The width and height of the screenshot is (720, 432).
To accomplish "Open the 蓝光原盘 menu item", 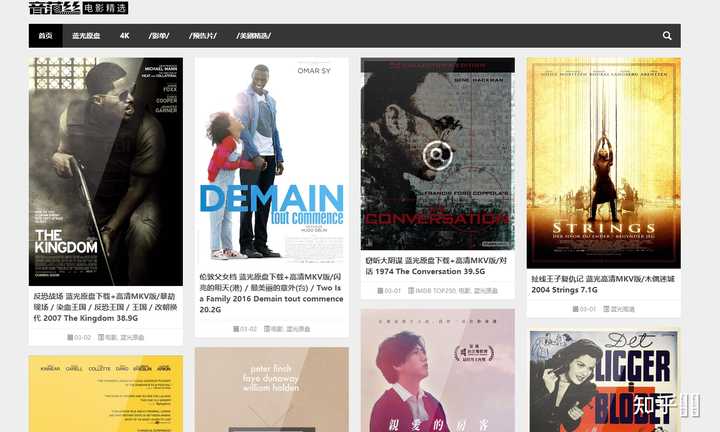I will [x=86, y=36].
